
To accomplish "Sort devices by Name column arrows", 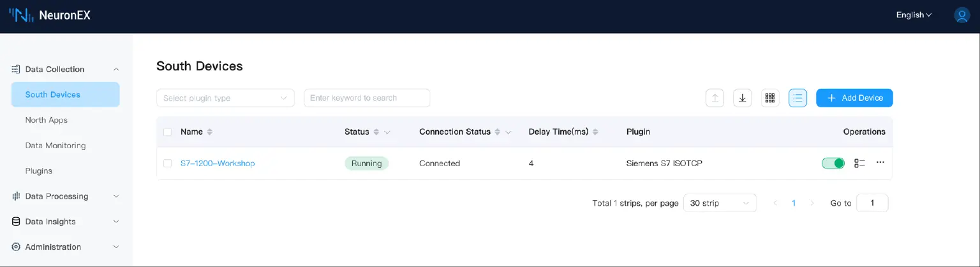I will coord(210,132).
